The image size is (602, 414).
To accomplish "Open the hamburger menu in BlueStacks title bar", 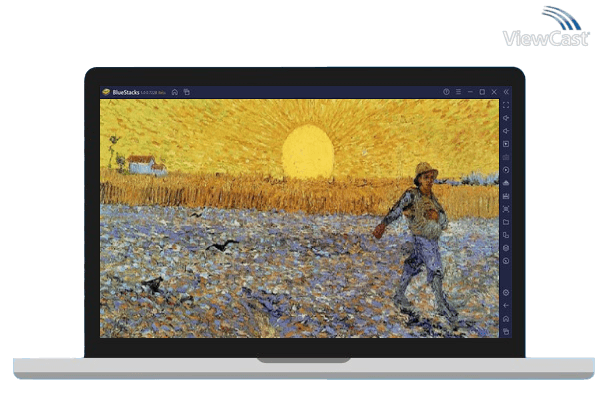I will [458, 92].
